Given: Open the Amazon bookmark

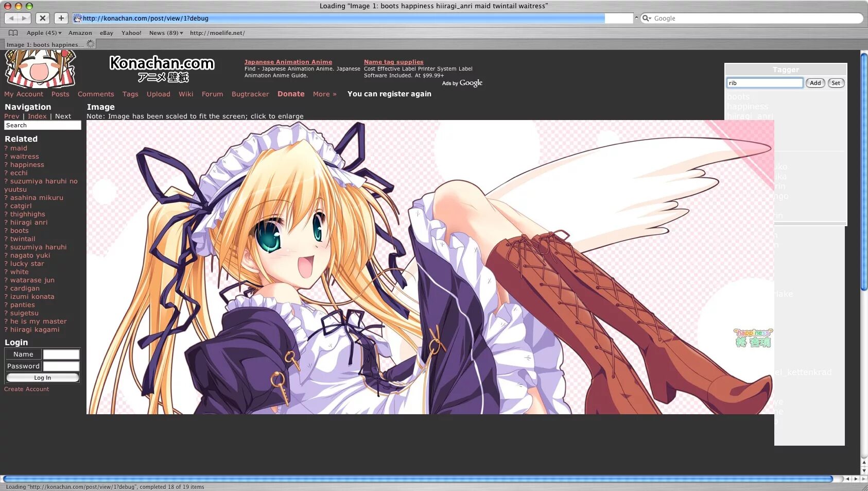Looking at the screenshot, I should [x=80, y=33].
